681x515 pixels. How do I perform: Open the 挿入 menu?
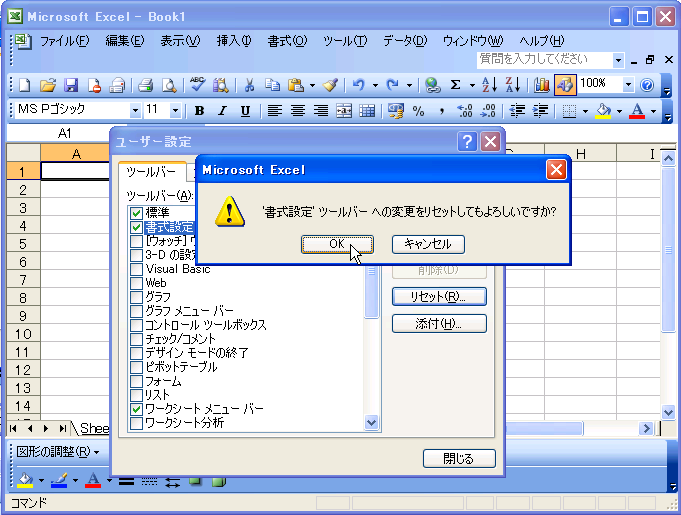234,41
